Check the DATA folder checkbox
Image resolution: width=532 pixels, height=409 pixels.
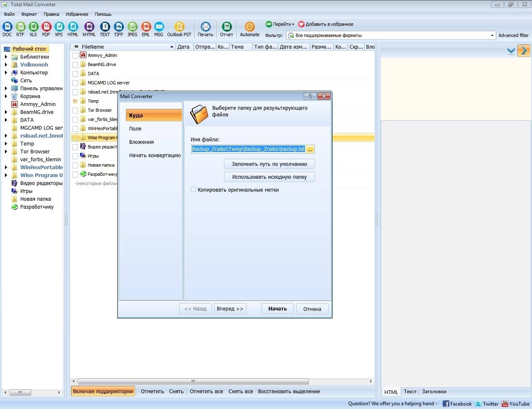pos(75,74)
